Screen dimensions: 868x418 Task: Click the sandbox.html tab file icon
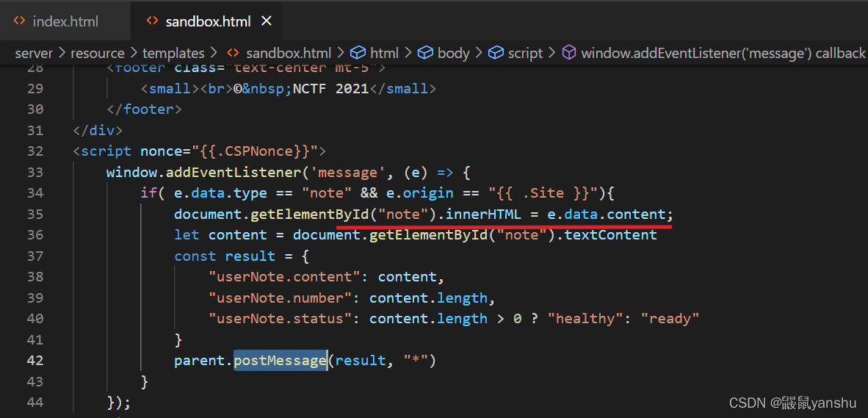(x=152, y=21)
